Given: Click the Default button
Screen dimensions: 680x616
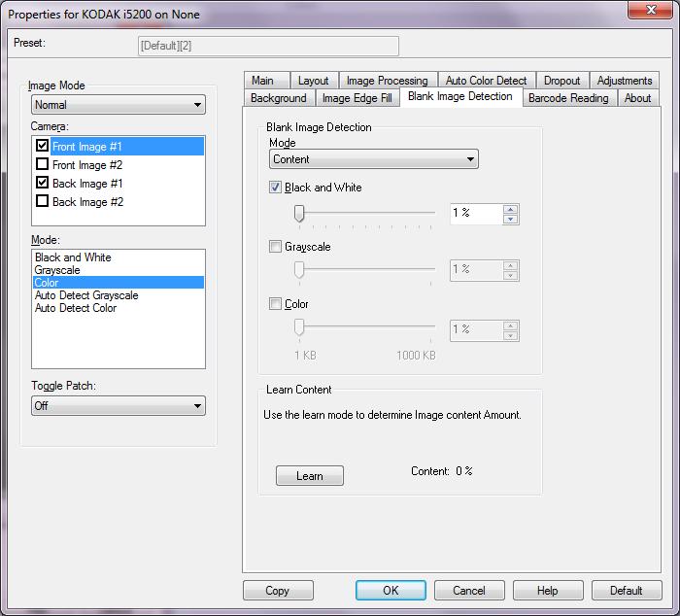Looking at the screenshot, I should click(627, 591).
